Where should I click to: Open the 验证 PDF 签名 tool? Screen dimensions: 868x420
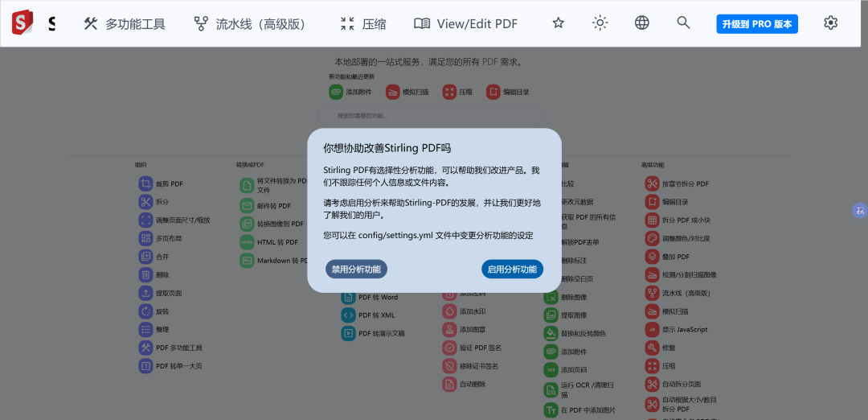(x=472, y=348)
